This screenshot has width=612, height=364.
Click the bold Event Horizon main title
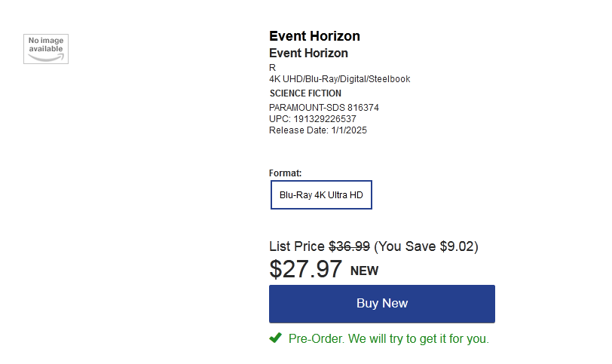[x=314, y=36]
